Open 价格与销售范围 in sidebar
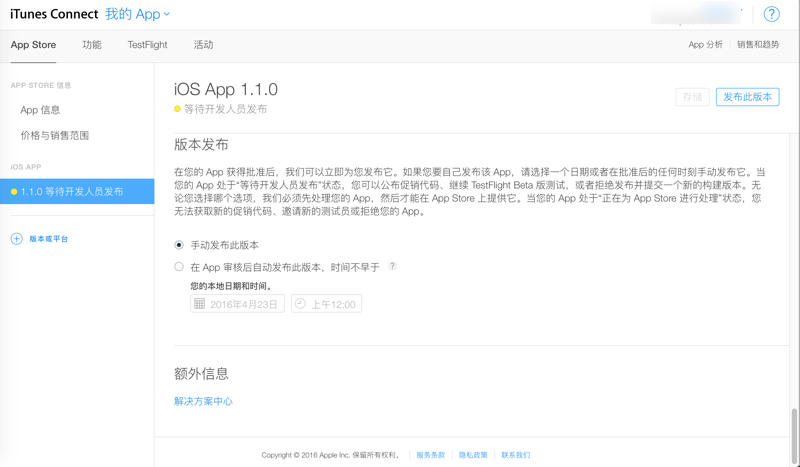Viewport: 800px width, 467px height. [55, 135]
